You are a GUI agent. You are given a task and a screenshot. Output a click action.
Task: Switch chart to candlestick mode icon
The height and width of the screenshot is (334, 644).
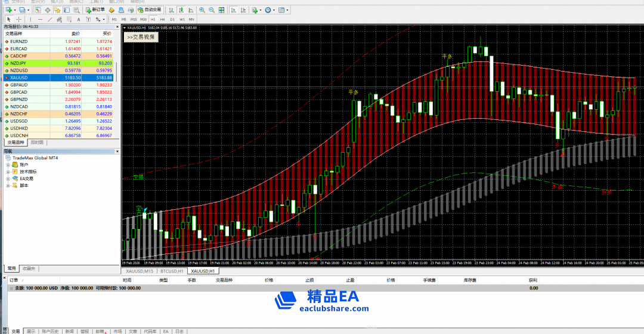[x=181, y=10]
